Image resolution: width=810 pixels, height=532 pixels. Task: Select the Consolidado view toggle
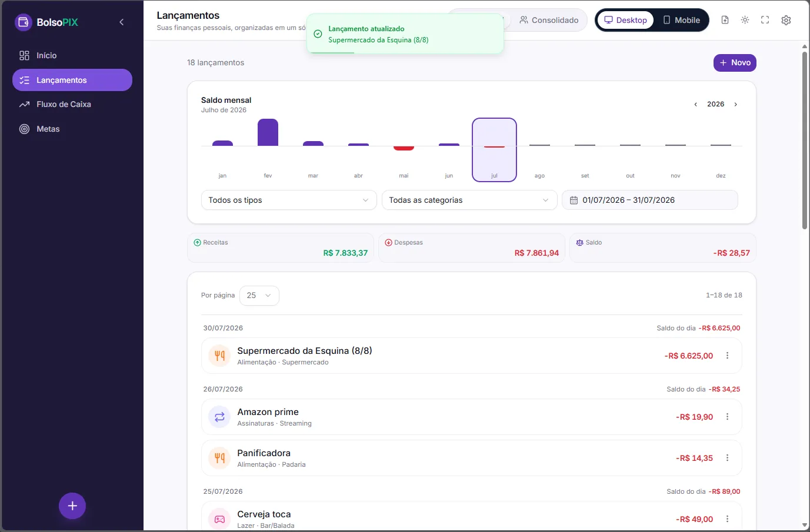point(549,20)
